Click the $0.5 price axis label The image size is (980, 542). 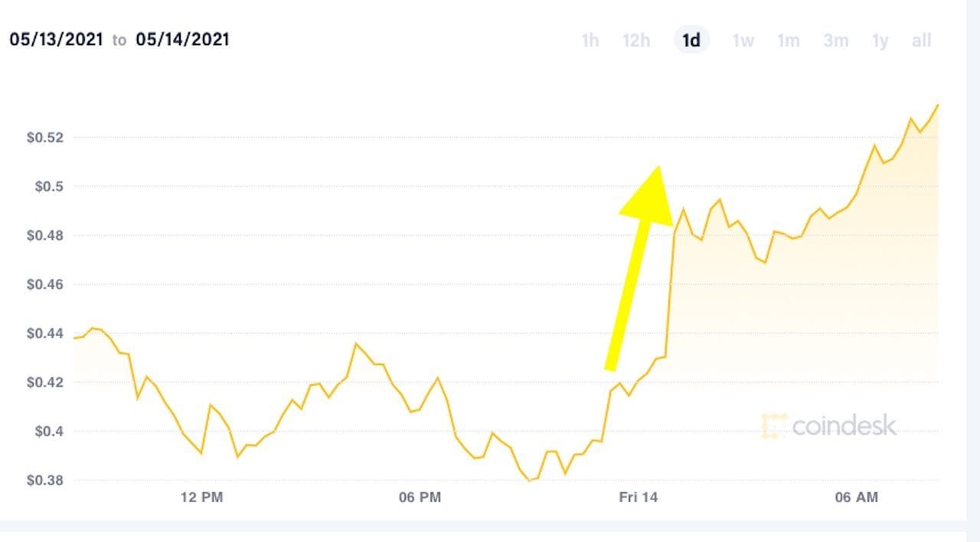tap(48, 187)
